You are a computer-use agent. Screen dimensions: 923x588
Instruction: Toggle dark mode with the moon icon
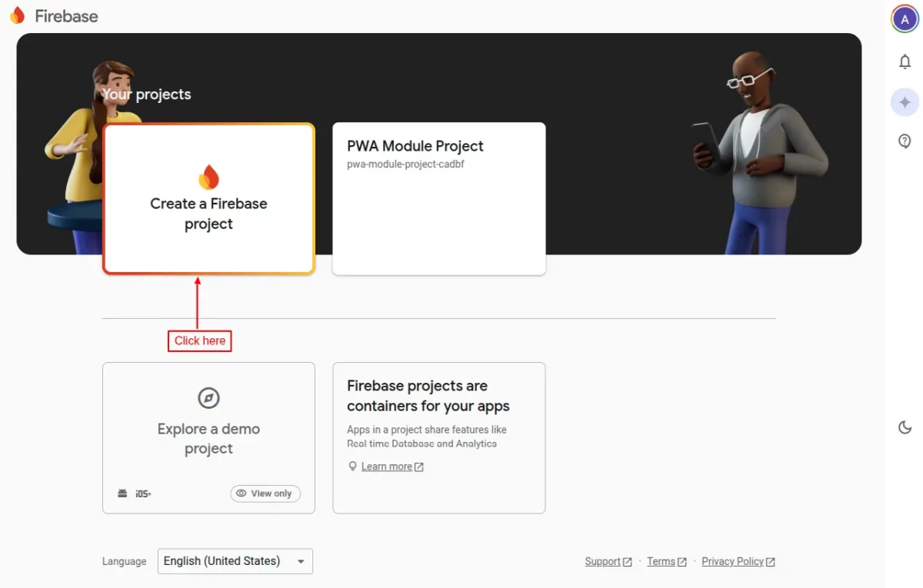pos(905,427)
